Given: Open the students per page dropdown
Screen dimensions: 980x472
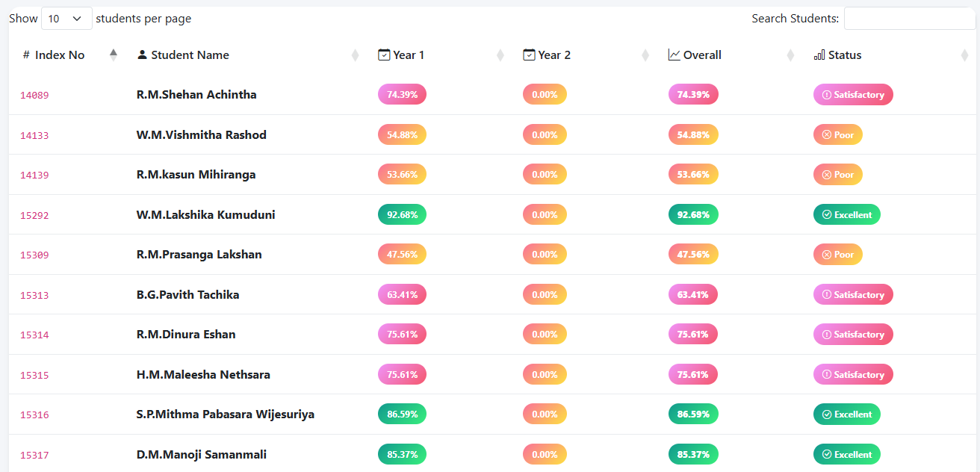Looking at the screenshot, I should pos(66,19).
